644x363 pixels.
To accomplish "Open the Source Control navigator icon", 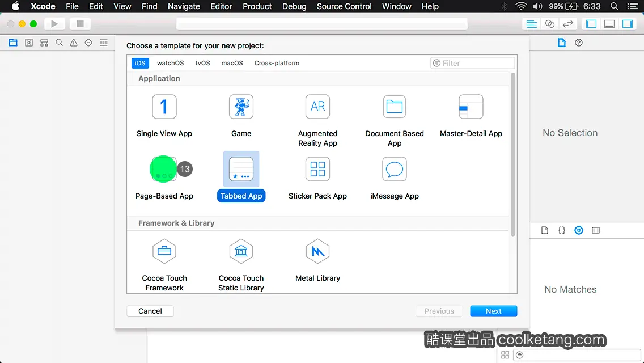I will (29, 43).
